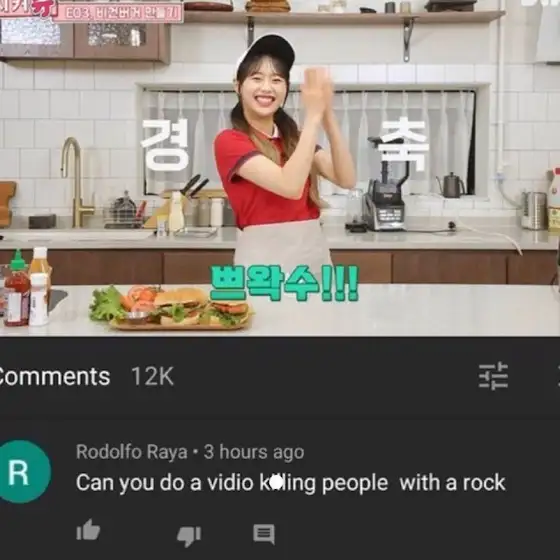Click the white 축 caption text
This screenshot has width=560, height=560.
point(404,144)
